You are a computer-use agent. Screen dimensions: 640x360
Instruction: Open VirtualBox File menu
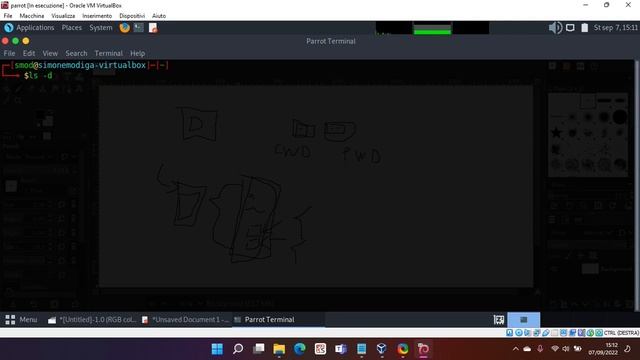[8, 16]
